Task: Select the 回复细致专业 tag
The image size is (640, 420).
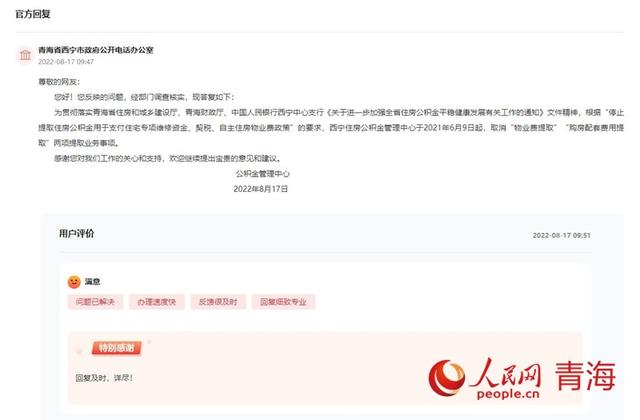Action: [x=283, y=302]
